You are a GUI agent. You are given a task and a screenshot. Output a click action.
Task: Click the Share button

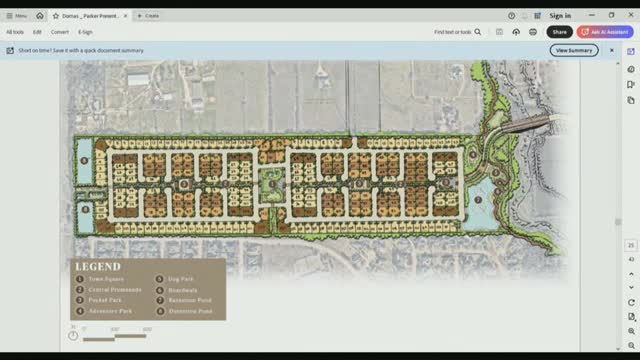coord(559,32)
